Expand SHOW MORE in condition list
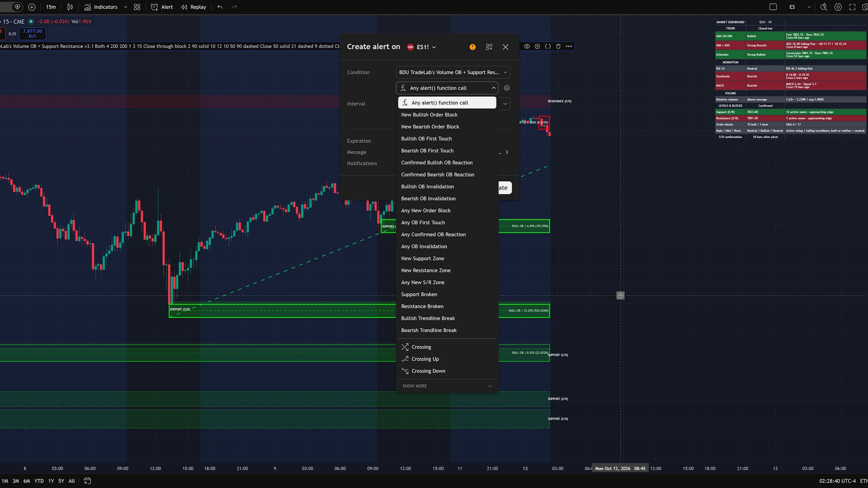The width and height of the screenshot is (868, 488). [447, 386]
